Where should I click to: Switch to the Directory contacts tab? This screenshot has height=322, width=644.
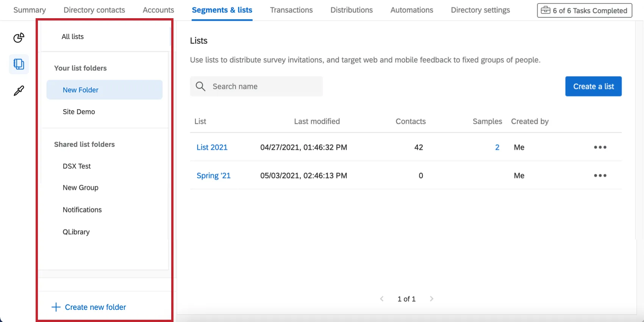click(x=94, y=10)
